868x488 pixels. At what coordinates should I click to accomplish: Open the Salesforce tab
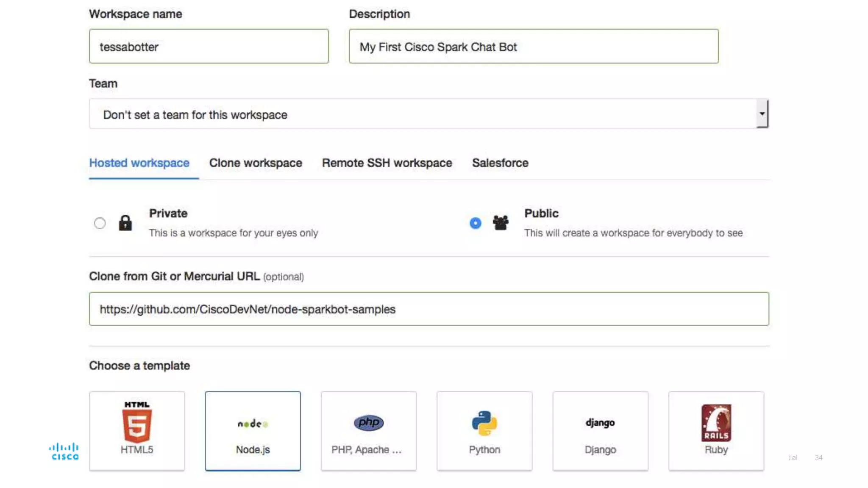click(x=500, y=163)
